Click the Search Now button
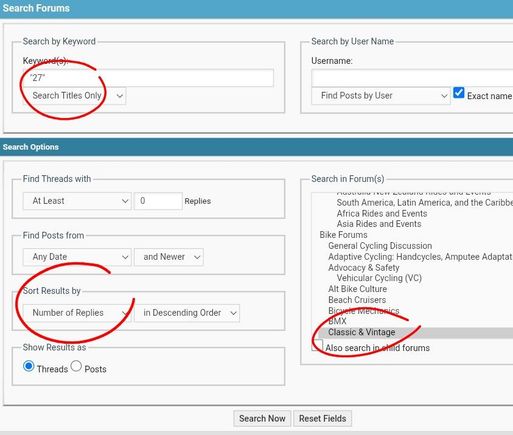The height and width of the screenshot is (435, 513). click(x=262, y=419)
